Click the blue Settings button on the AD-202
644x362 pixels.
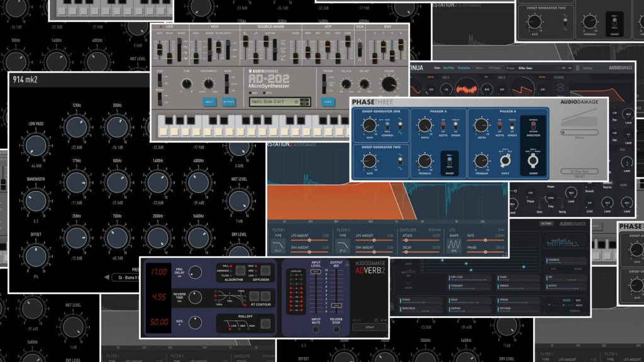click(x=228, y=102)
